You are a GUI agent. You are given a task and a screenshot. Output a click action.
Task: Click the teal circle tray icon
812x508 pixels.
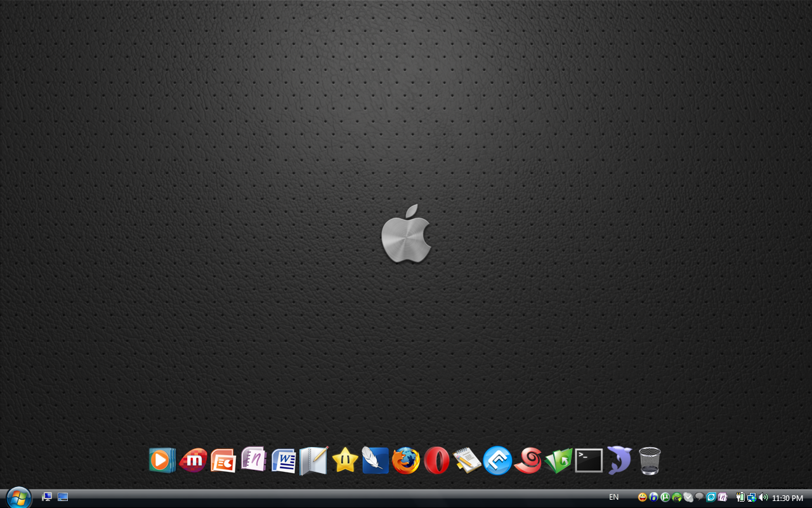[711, 497]
